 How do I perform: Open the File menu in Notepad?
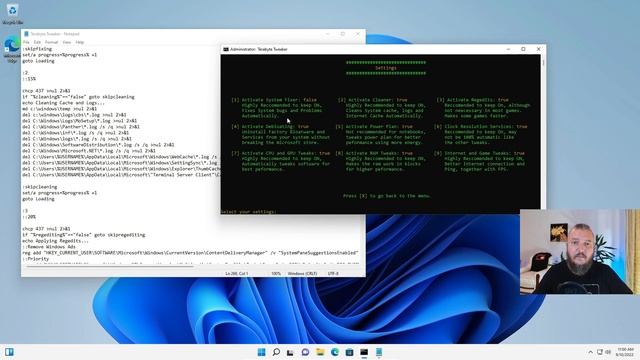click(x=26, y=42)
